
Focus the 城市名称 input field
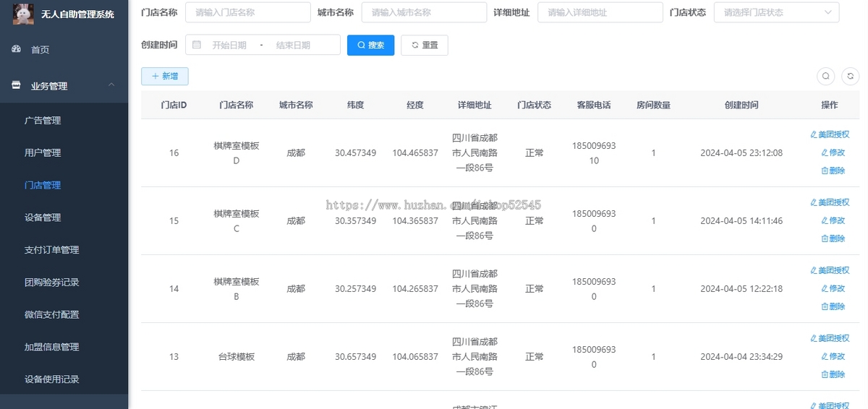424,12
